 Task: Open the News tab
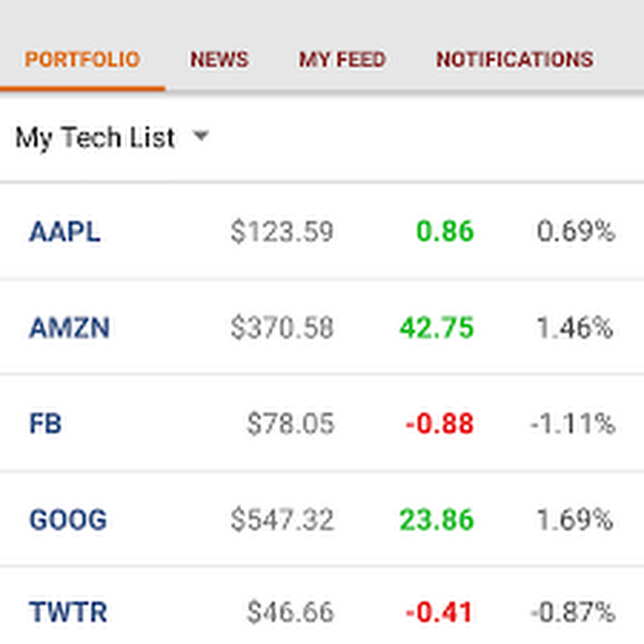tap(219, 59)
